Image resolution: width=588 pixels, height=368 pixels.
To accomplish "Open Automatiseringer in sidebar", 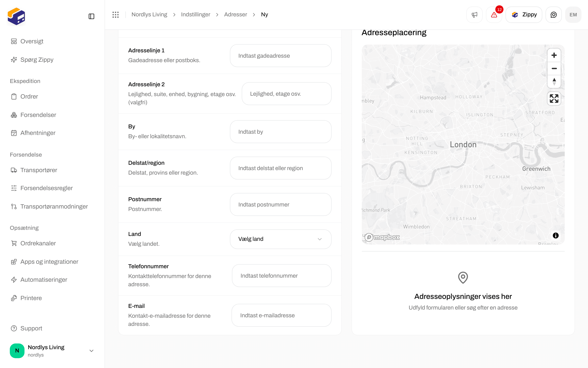I will [x=52, y=280].
